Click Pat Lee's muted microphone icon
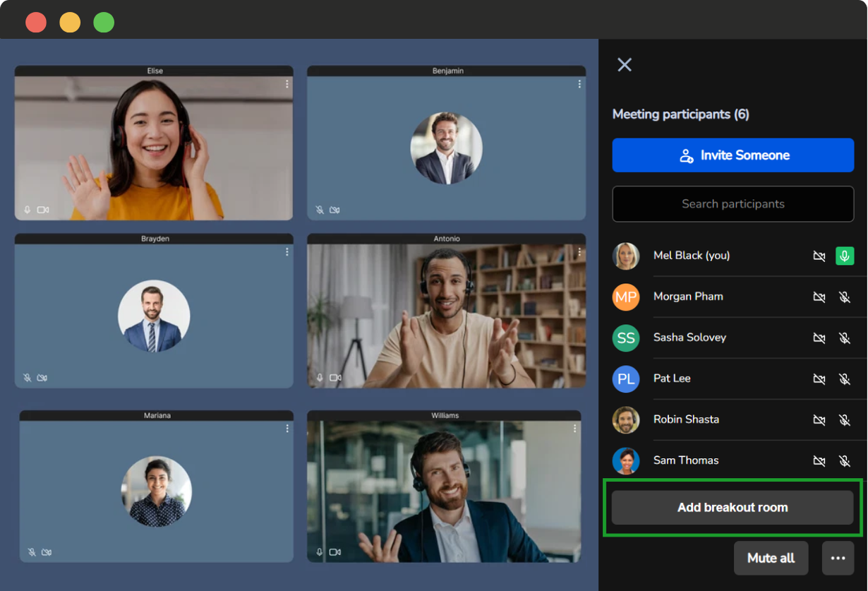The width and height of the screenshot is (868, 591). pyautogui.click(x=845, y=379)
